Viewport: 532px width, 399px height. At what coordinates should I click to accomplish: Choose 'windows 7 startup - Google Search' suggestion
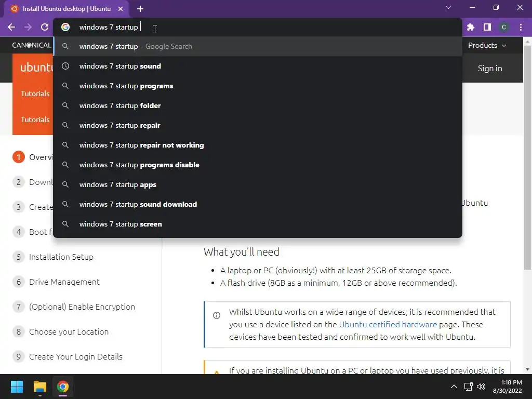pyautogui.click(x=258, y=46)
